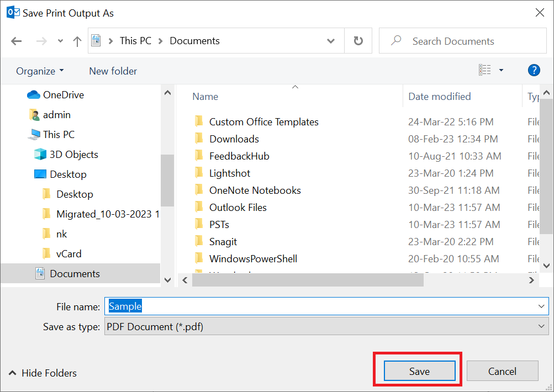Screen dimensions: 554x392
Task: Sort files by Date modified column
Action: [439, 97]
